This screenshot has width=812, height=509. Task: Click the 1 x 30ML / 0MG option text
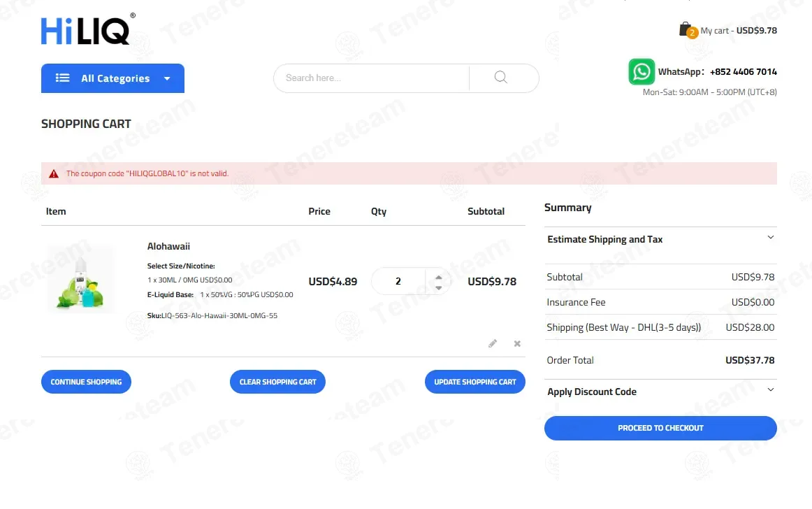189,280
